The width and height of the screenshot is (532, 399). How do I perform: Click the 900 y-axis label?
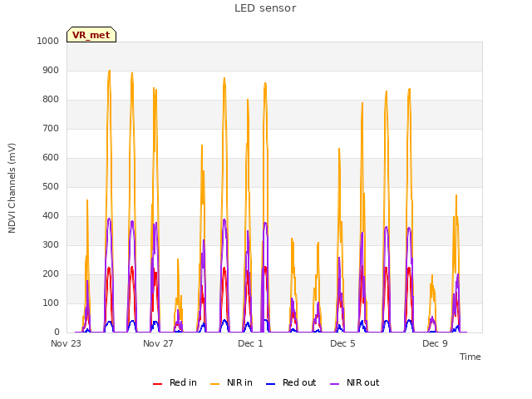[51, 70]
